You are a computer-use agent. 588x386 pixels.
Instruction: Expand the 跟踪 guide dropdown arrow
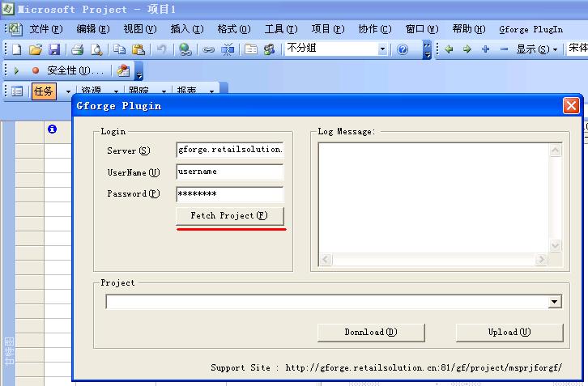(164, 91)
